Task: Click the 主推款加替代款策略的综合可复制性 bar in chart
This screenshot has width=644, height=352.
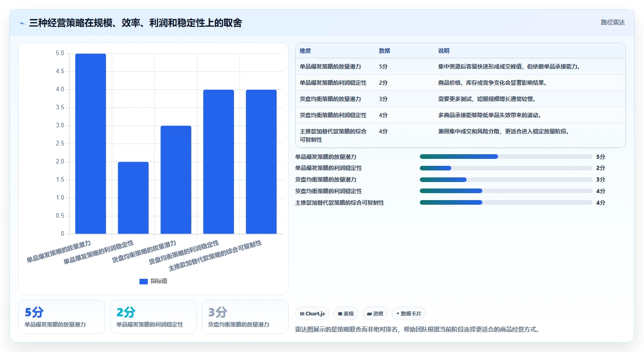Action: click(x=261, y=162)
